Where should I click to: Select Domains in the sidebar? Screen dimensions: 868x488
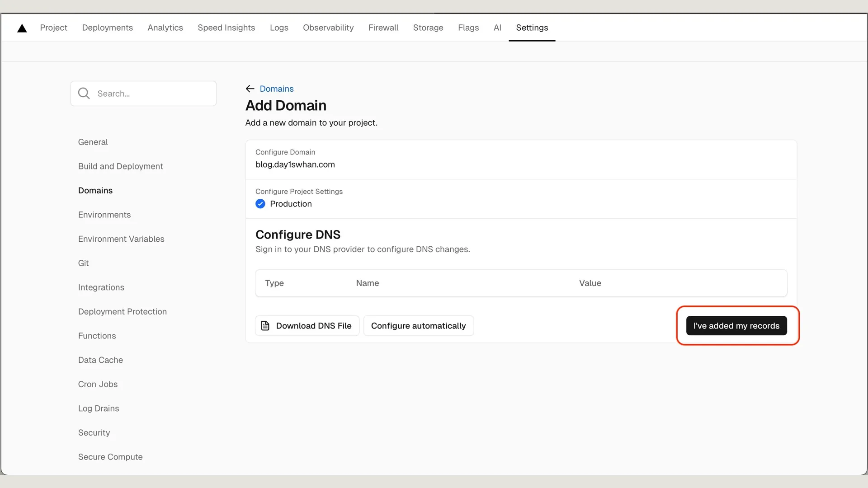pos(95,190)
